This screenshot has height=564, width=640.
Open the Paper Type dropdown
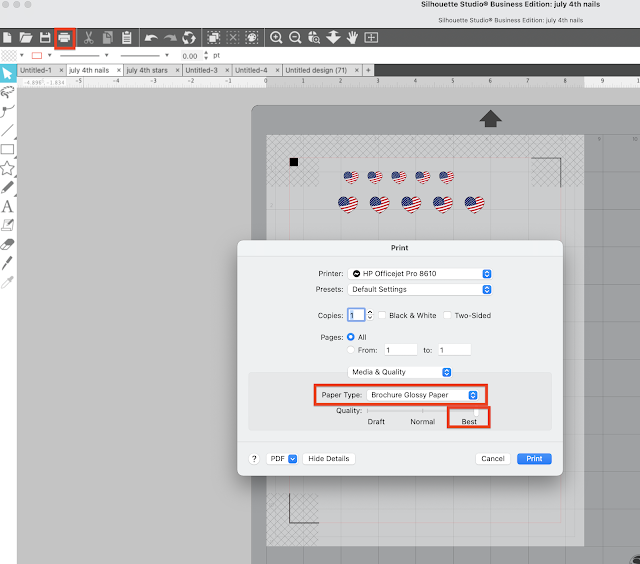[422, 395]
